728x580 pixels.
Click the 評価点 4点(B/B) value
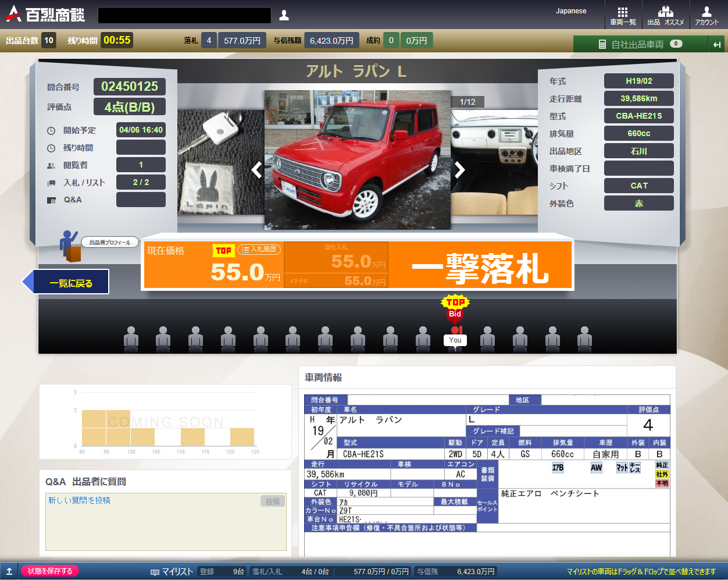click(130, 107)
